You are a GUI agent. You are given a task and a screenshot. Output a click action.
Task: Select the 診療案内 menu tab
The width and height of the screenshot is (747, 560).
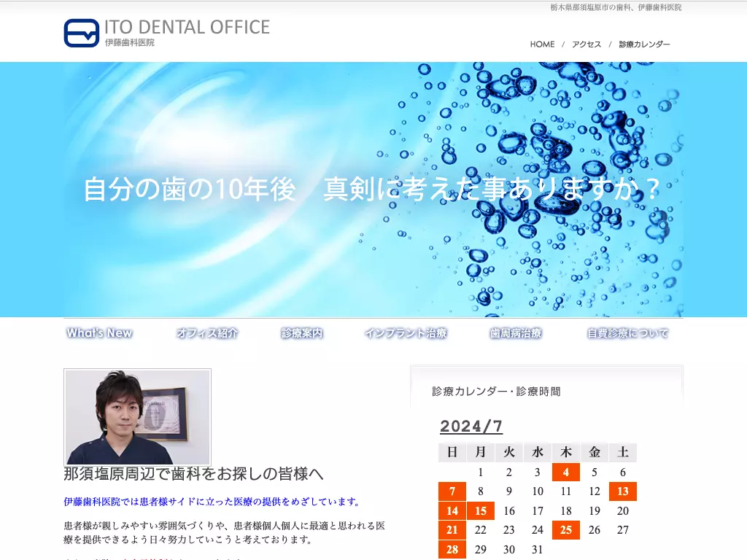[302, 332]
